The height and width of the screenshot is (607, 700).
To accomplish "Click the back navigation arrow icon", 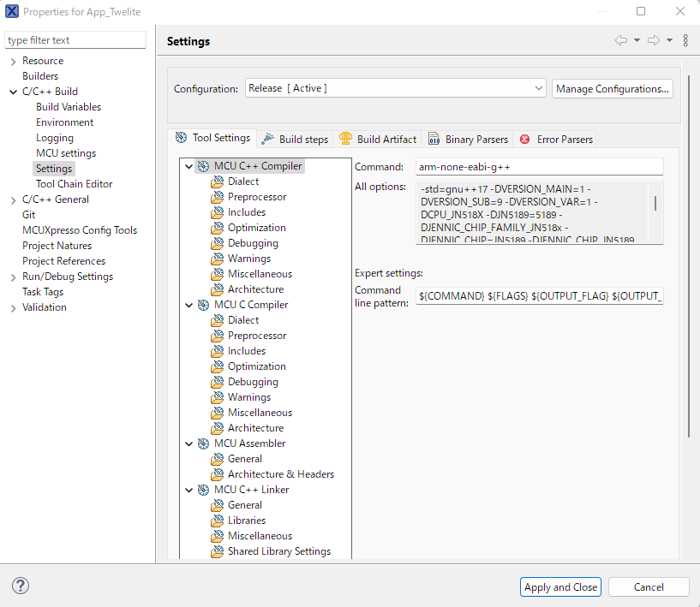I will click(x=621, y=40).
